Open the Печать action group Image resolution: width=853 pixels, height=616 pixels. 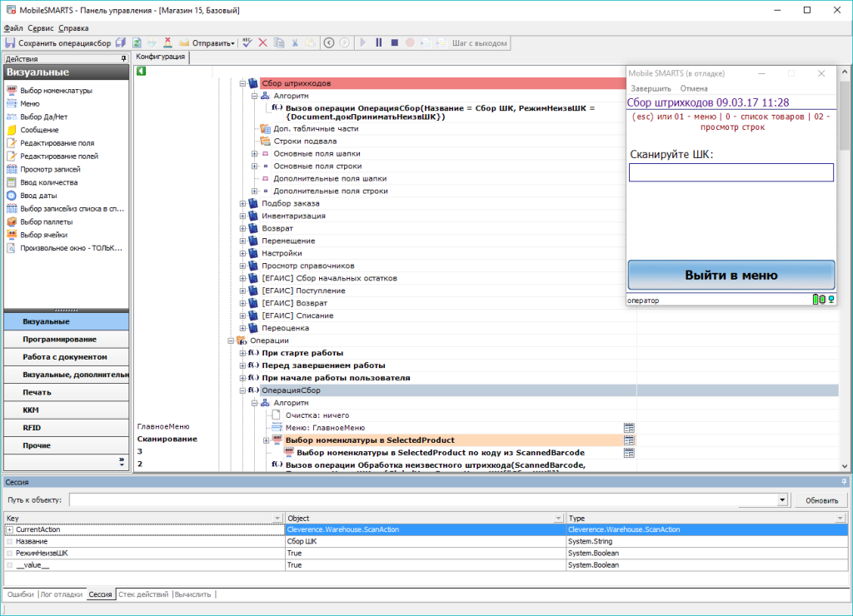tap(67, 393)
